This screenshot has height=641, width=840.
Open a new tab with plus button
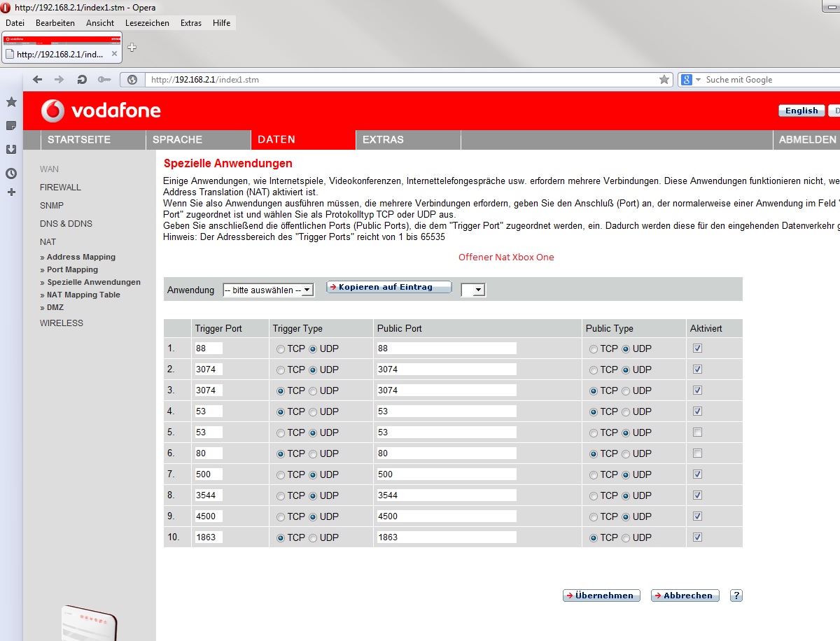click(x=132, y=48)
